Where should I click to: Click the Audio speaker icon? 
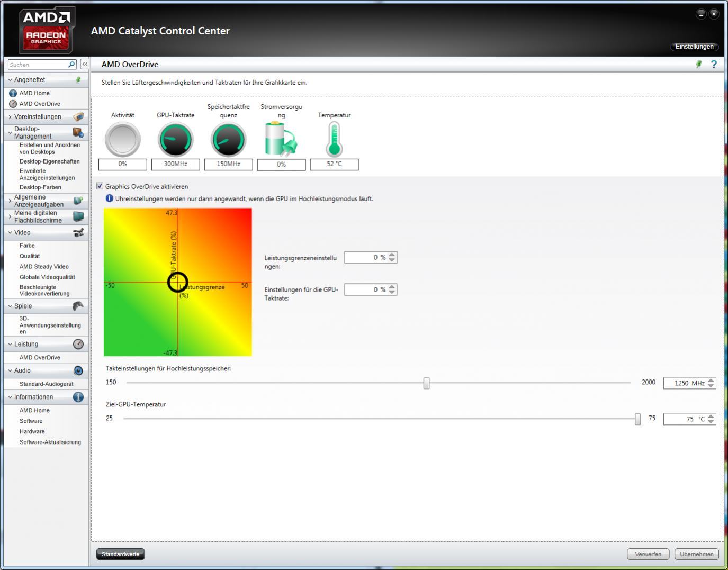point(78,370)
